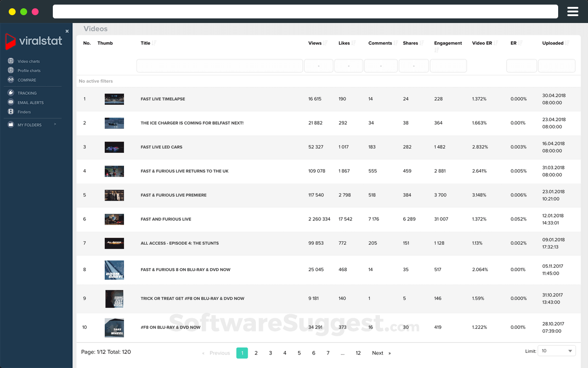
Task: Expand the My Folders sidebar item
Action: (55, 124)
